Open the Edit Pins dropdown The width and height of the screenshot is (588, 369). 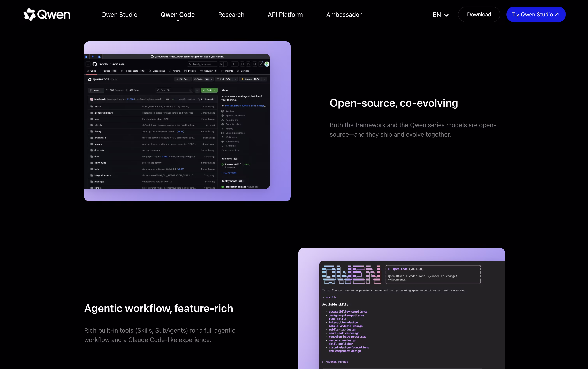click(183, 79)
